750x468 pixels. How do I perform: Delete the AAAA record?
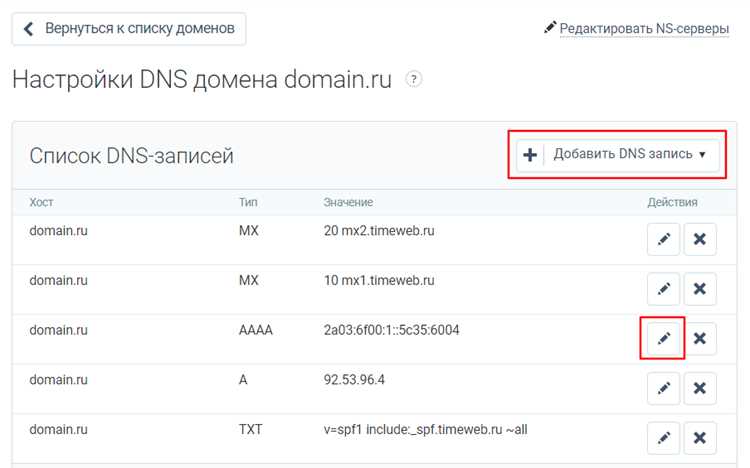coord(700,339)
